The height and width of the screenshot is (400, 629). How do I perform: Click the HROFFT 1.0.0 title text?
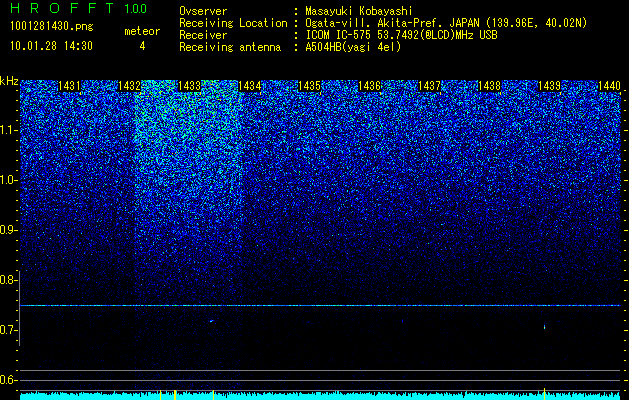pyautogui.click(x=79, y=8)
